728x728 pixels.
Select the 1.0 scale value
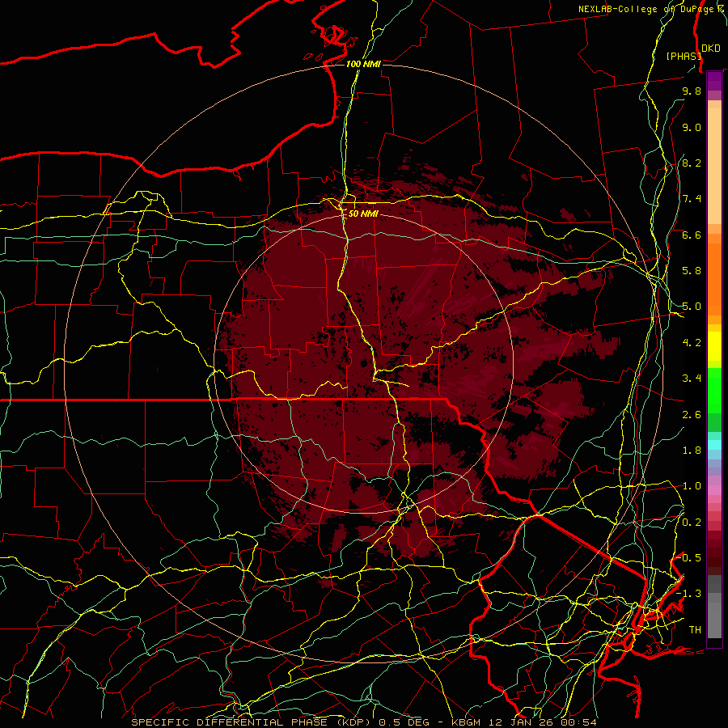tap(692, 486)
